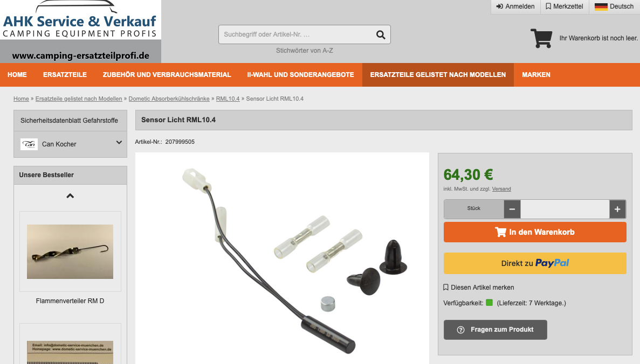Select the Marken menu item
The height and width of the screenshot is (364, 640).
(536, 75)
